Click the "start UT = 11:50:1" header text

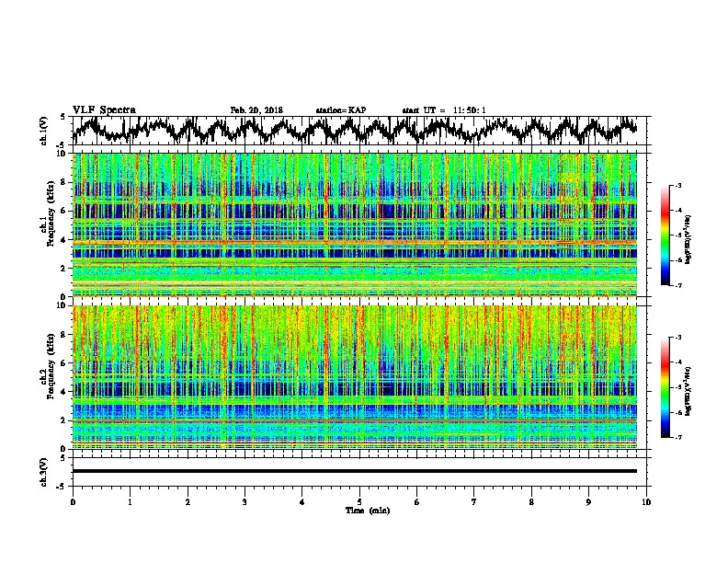pos(444,110)
